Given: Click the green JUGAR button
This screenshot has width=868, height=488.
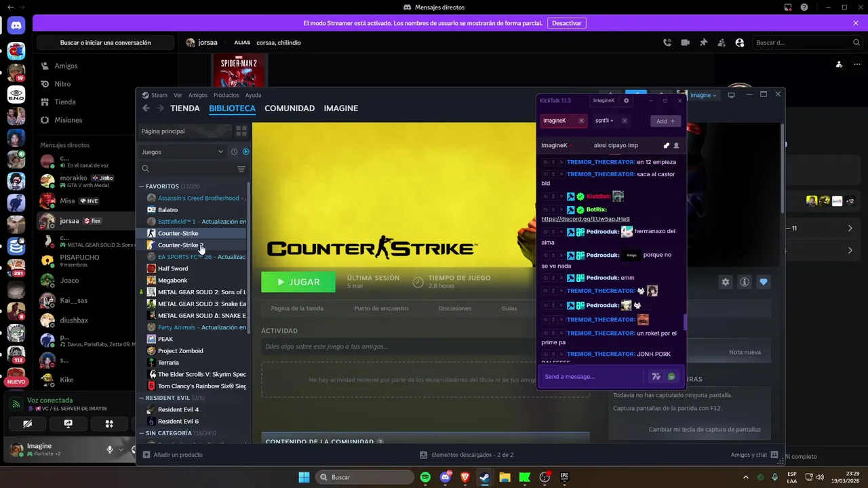Looking at the screenshot, I should coord(298,282).
